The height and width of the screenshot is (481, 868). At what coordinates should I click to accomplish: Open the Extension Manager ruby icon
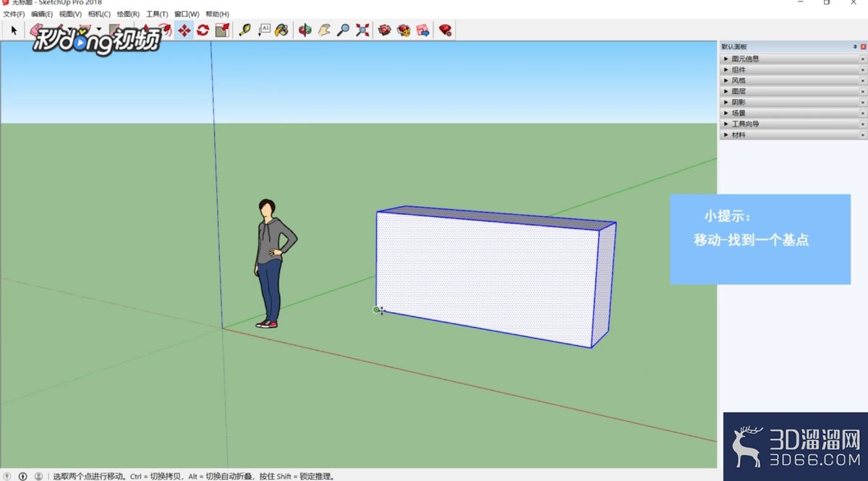pyautogui.click(x=446, y=30)
